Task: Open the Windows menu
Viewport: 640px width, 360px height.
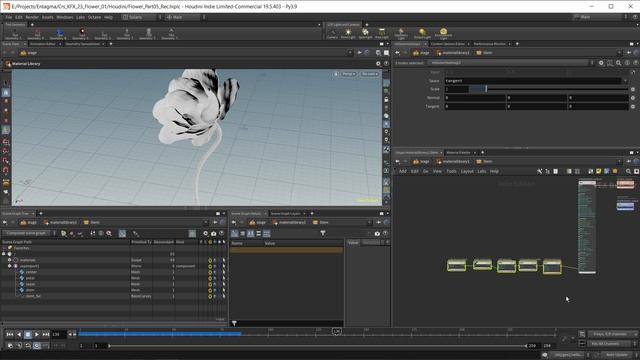Action: 64,17
